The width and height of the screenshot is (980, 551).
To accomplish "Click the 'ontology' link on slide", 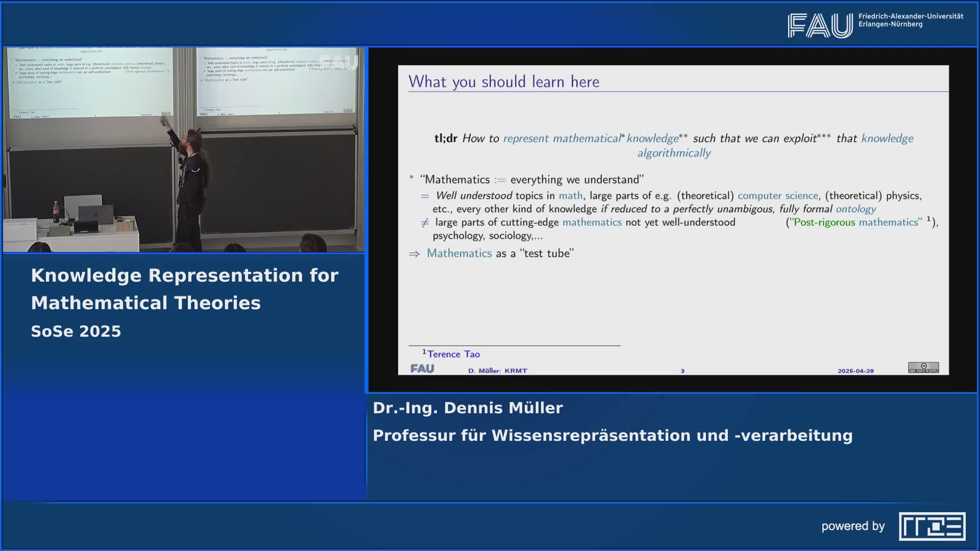I will pos(855,209).
